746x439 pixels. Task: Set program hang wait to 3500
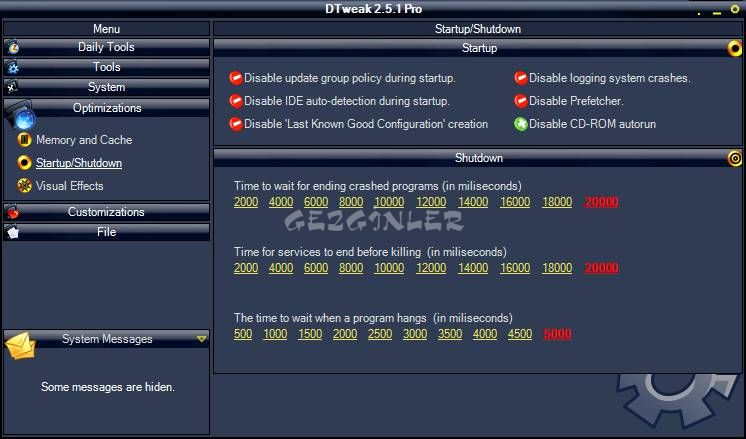click(x=450, y=334)
